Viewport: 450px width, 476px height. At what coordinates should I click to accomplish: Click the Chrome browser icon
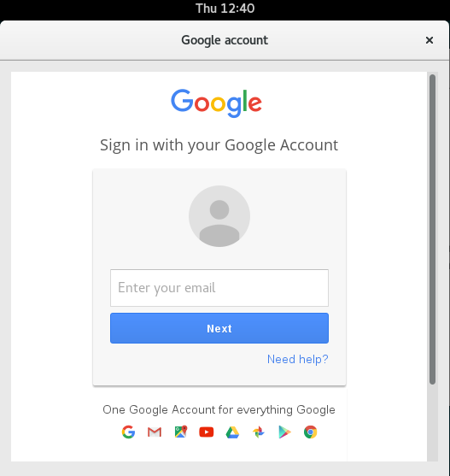(310, 432)
